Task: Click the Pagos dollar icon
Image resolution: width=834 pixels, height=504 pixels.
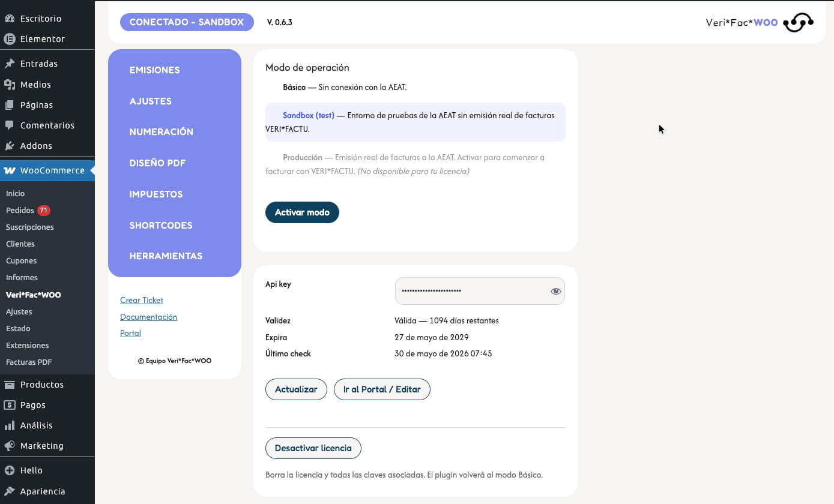Action: [10, 405]
